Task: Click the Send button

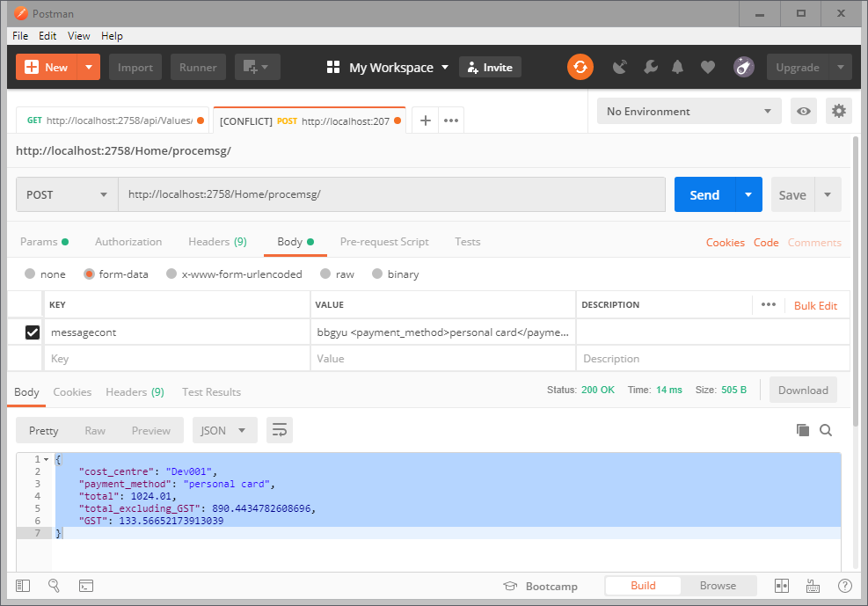Action: click(x=704, y=194)
